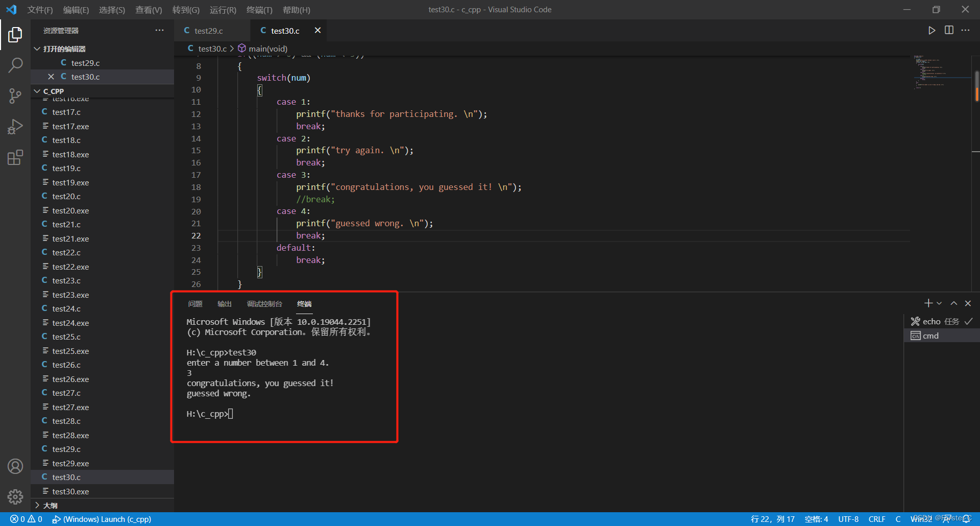This screenshot has width=980, height=526.
Task: Switch to the test29.c editor tab
Action: click(212, 31)
